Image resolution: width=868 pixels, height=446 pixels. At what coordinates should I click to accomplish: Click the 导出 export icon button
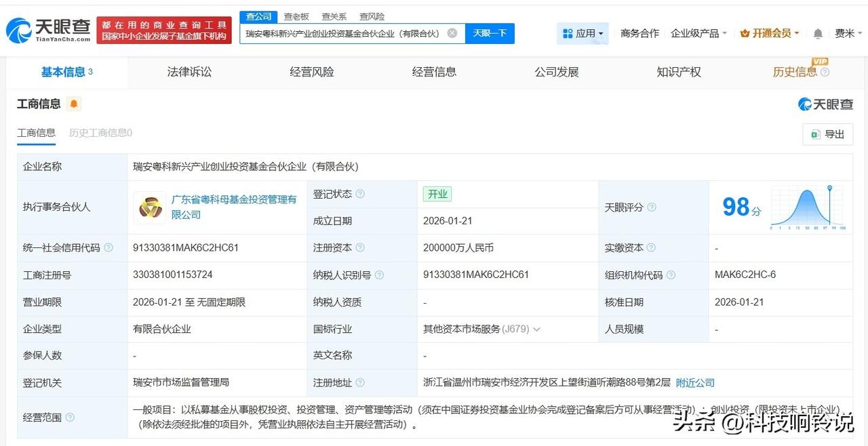827,134
